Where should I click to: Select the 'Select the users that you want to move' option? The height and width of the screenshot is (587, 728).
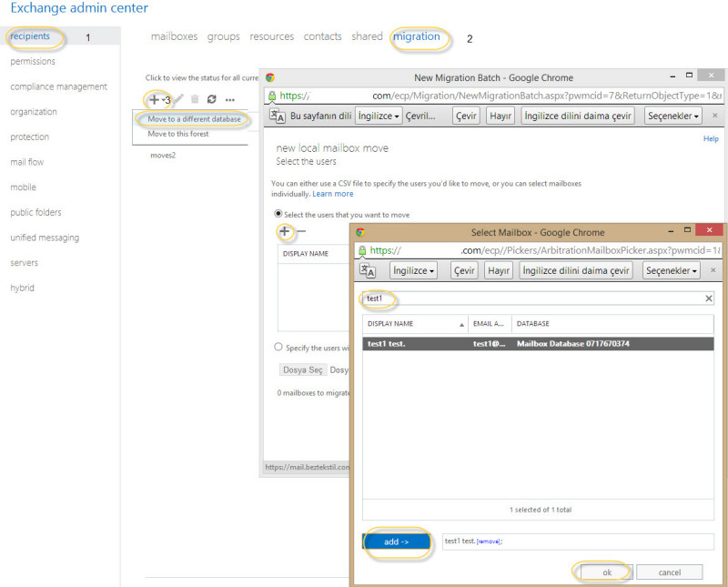[x=278, y=214]
